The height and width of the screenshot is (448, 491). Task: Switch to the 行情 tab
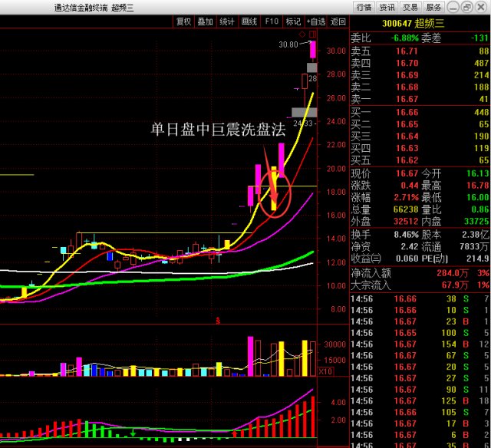click(x=363, y=7)
